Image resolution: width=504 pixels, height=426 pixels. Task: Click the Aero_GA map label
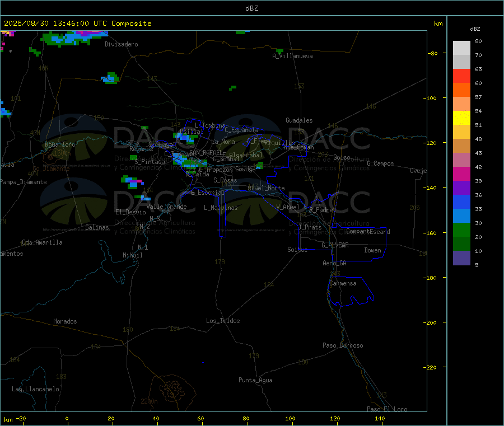tap(334, 263)
